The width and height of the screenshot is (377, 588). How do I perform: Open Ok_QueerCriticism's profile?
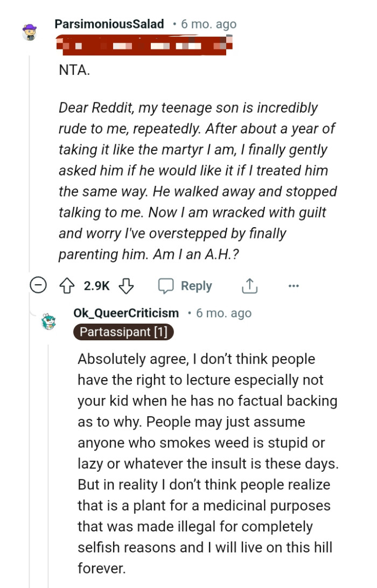coord(126,312)
